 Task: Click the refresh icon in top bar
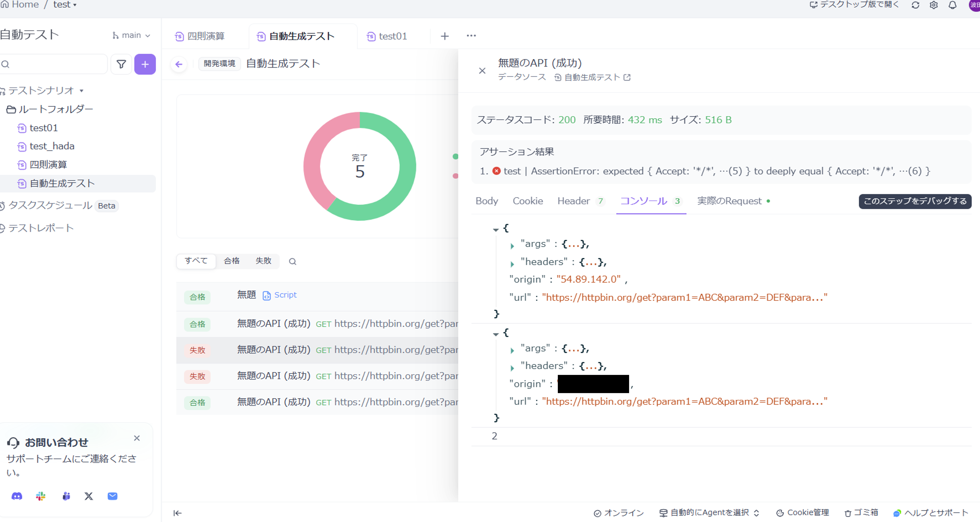coord(915,5)
